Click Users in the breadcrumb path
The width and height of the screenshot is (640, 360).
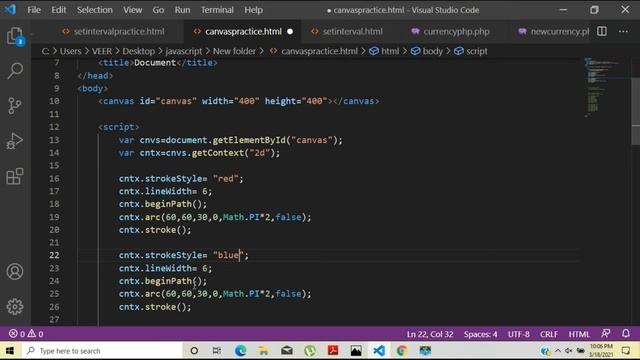tap(71, 51)
